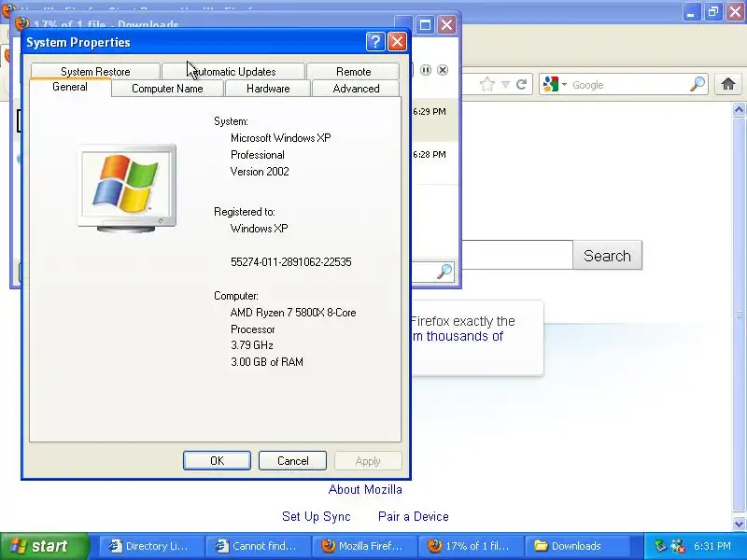Click the Search button on the Firefox start page
Image resolution: width=747 pixels, height=560 pixels.
pyautogui.click(x=608, y=255)
